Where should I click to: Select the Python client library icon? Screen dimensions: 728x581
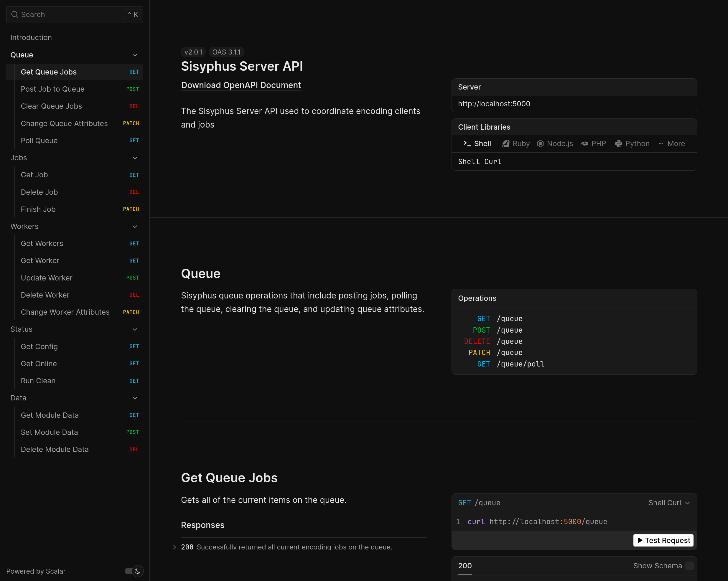click(x=619, y=144)
